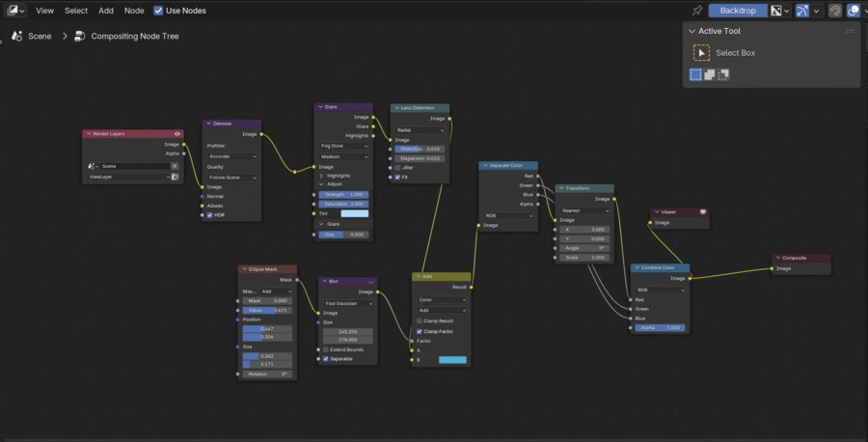Toggle Separable checkbox in Blur node
Viewport: 868px width, 442px height.
(326, 359)
